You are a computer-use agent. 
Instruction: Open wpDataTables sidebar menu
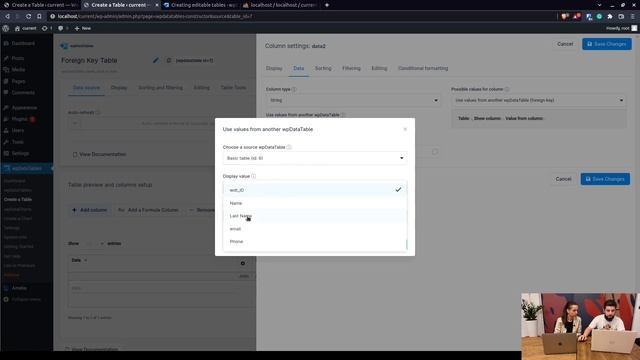(x=27, y=168)
